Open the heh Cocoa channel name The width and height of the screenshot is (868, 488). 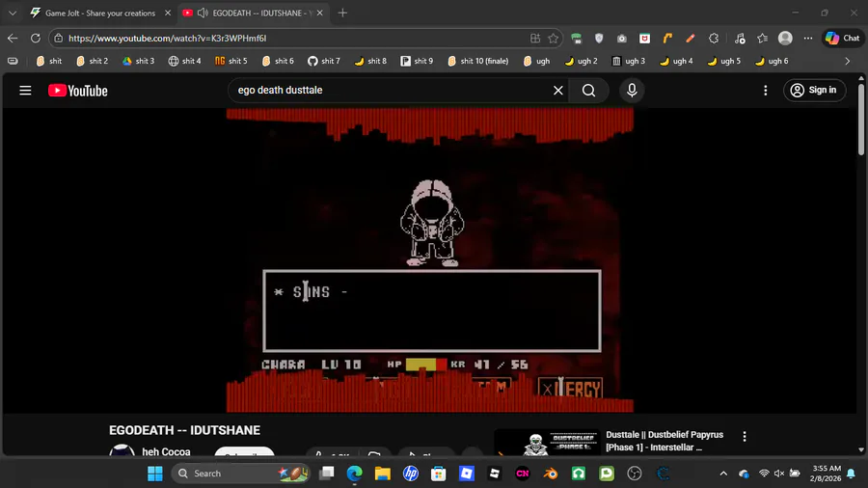pos(166,451)
